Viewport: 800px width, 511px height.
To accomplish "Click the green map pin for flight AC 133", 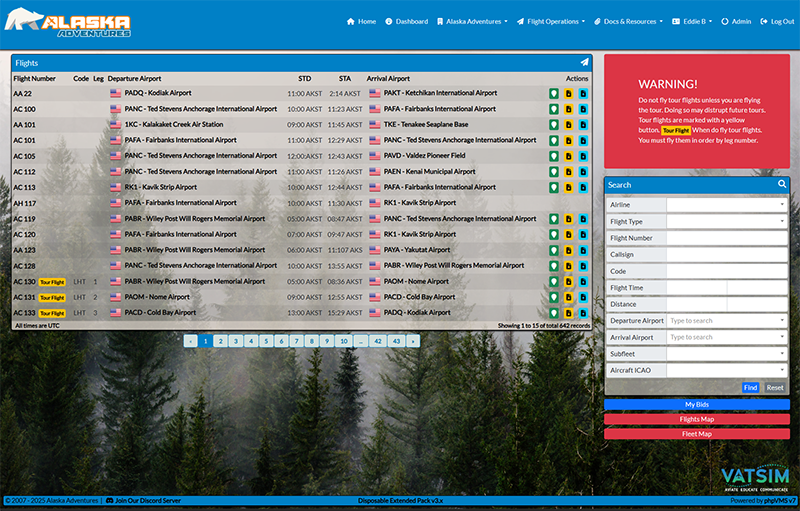I will coord(553,313).
